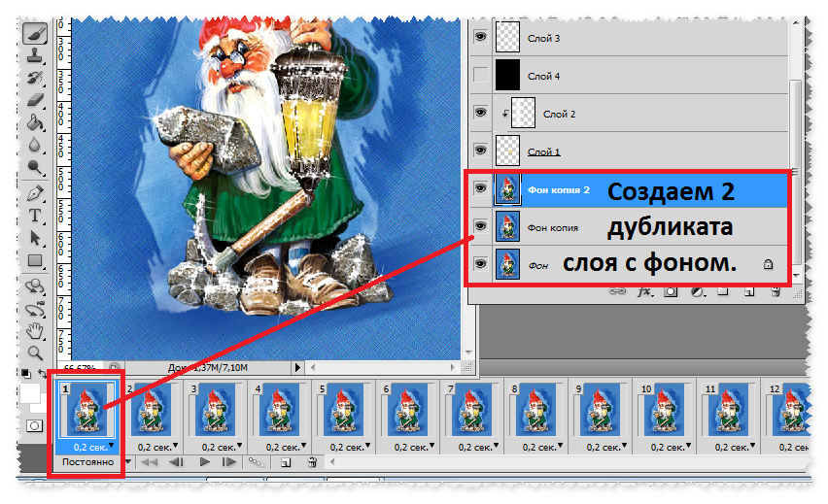
Task: Create new adjustment layer
Action: (x=697, y=292)
